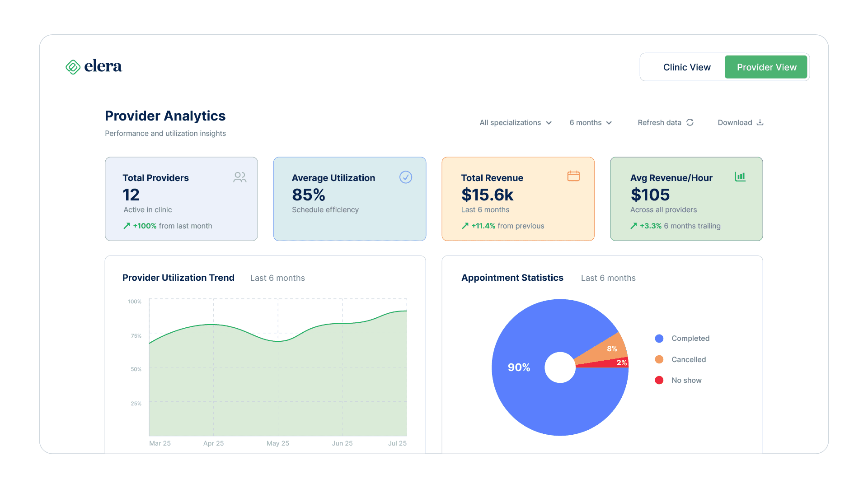This screenshot has height=488, width=868.
Task: Click the Download text link
Action: point(735,123)
